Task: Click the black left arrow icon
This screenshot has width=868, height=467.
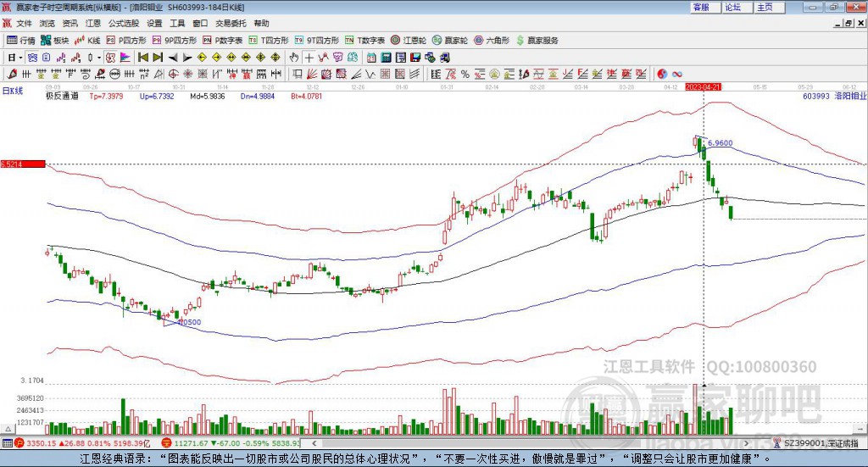Action: pyautogui.click(x=173, y=58)
